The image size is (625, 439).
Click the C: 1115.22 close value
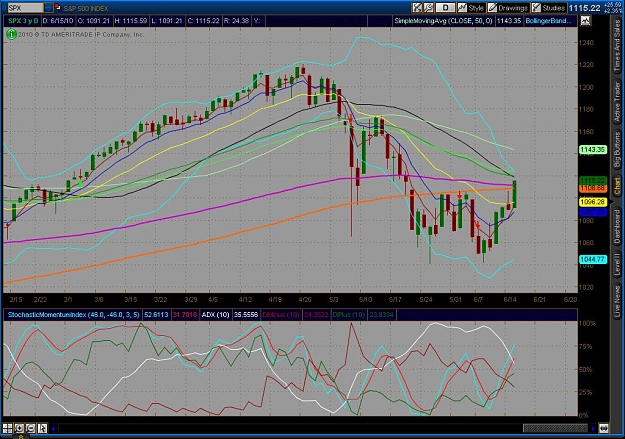click(x=203, y=21)
